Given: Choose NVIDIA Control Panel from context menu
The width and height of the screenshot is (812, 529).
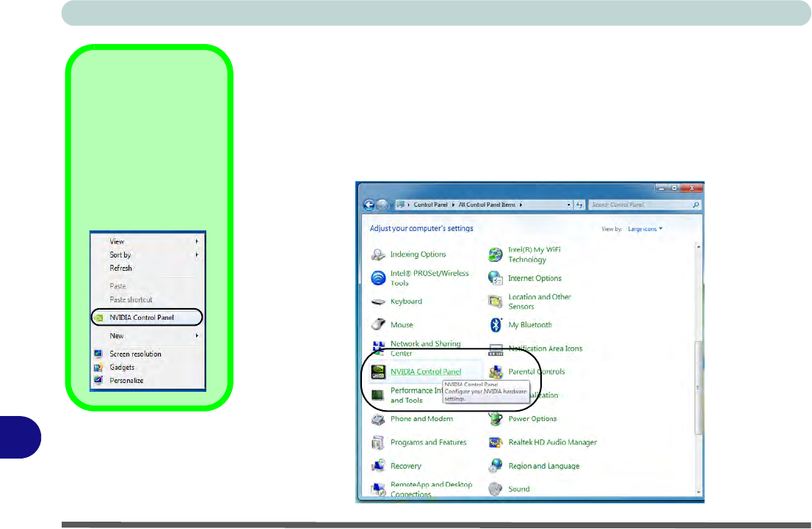Looking at the screenshot, I should tap(147, 317).
